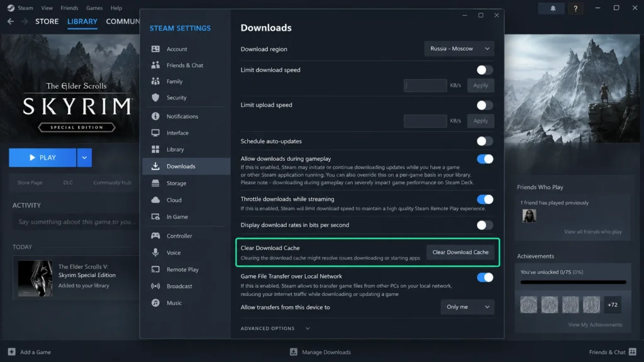Open Broadcast signal icon
Viewport: 644px width, 362px height.
coord(155,286)
